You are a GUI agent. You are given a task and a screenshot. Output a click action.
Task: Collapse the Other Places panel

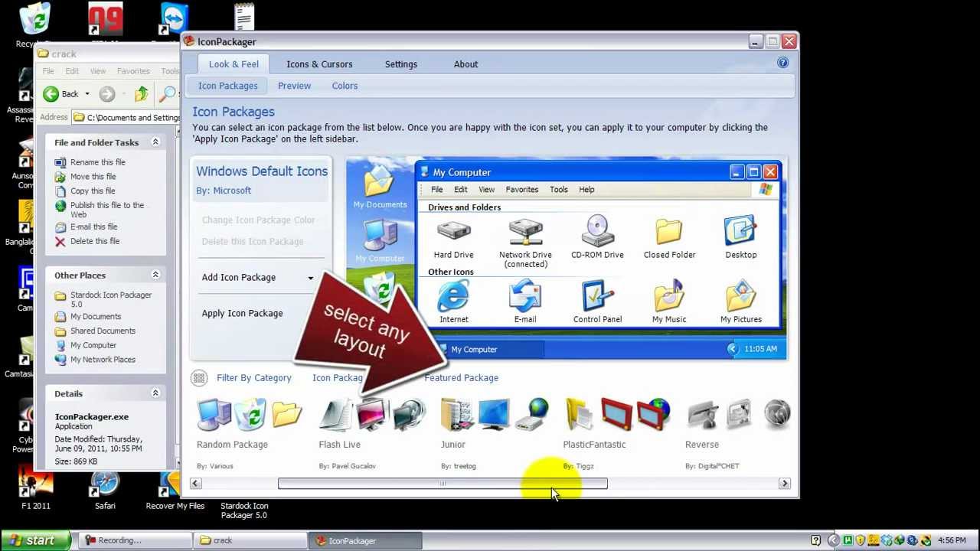click(x=155, y=275)
